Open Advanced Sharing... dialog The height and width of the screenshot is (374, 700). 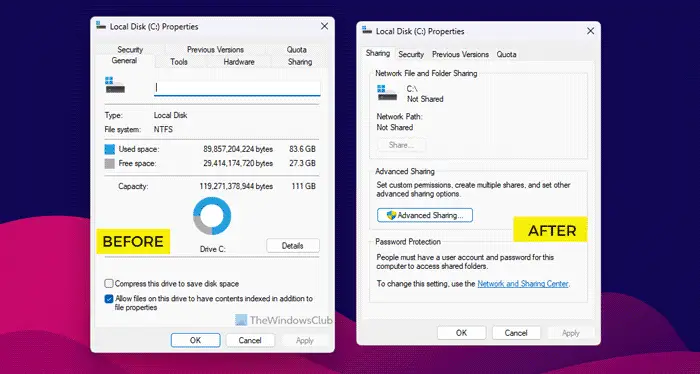click(425, 215)
